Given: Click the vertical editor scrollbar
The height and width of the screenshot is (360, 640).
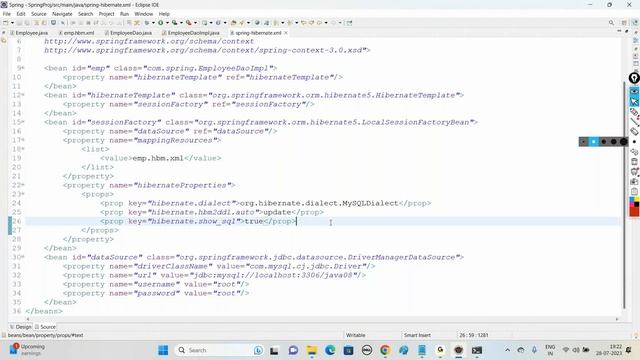Looking at the screenshot, I should (624, 195).
